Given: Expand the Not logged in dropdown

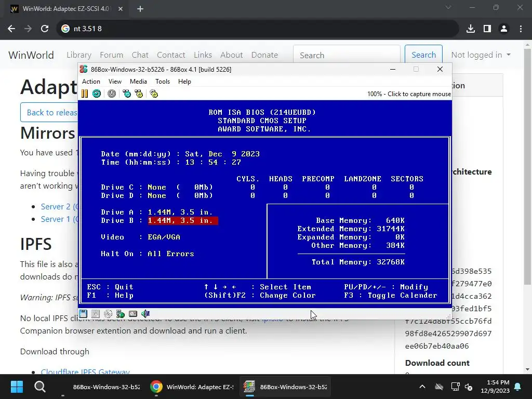Looking at the screenshot, I should pos(481,55).
